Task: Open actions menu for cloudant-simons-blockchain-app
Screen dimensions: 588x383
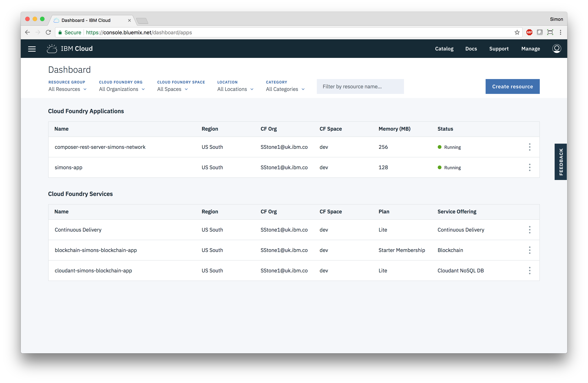Action: (x=529, y=271)
